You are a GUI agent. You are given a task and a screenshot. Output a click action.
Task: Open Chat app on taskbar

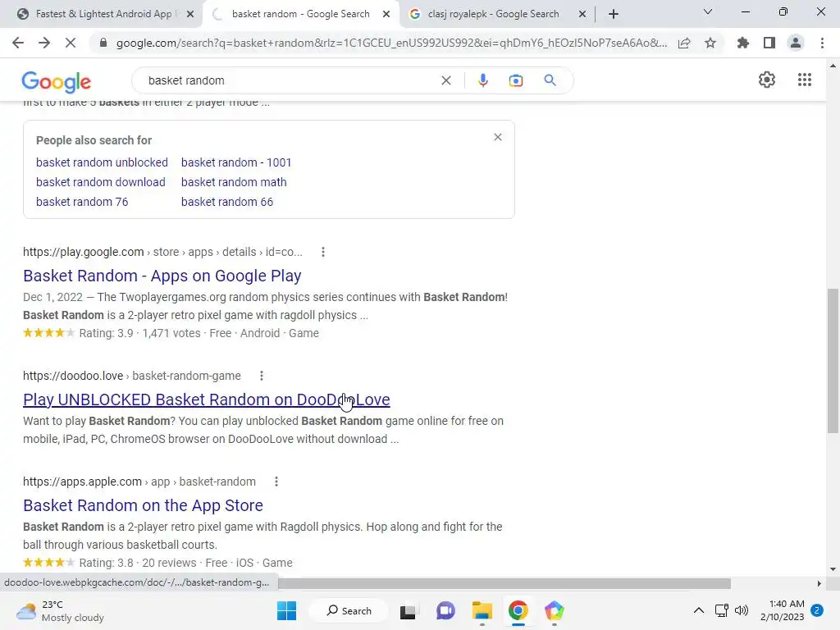(x=445, y=610)
